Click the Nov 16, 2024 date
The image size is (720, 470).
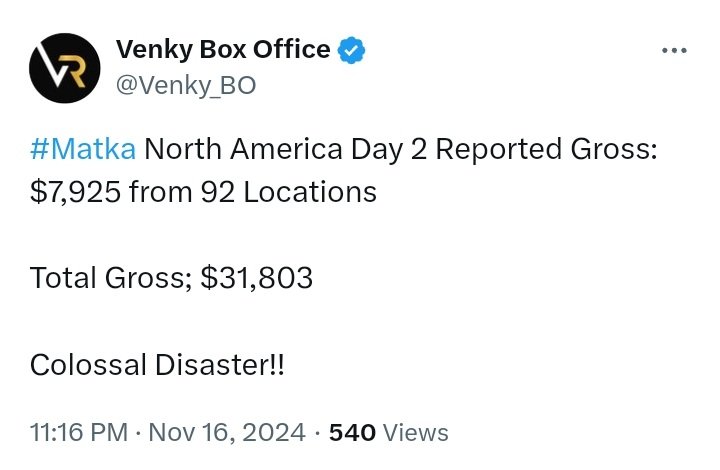click(227, 432)
